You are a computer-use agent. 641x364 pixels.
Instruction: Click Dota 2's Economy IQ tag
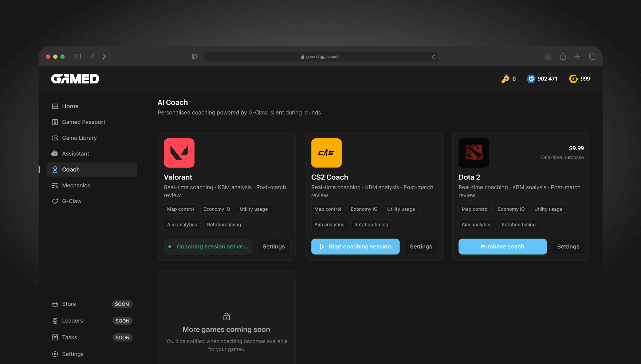click(511, 209)
